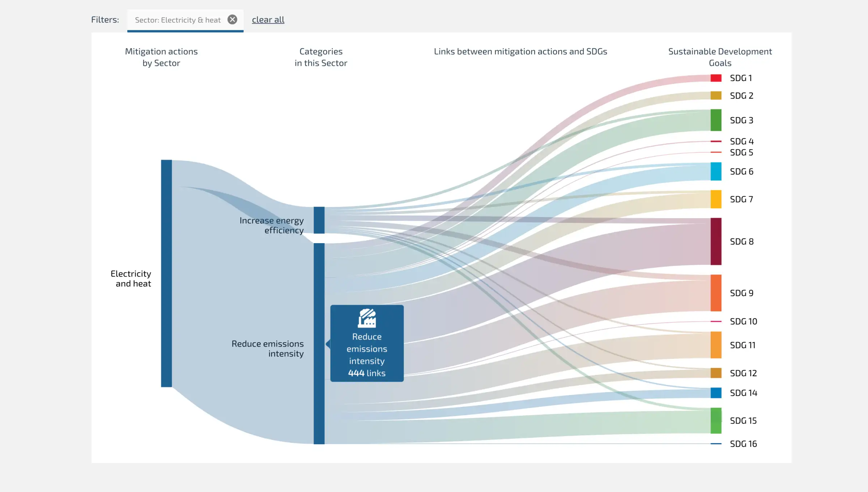Click the SDG 10 label
This screenshot has width=868, height=492.
[x=743, y=322]
